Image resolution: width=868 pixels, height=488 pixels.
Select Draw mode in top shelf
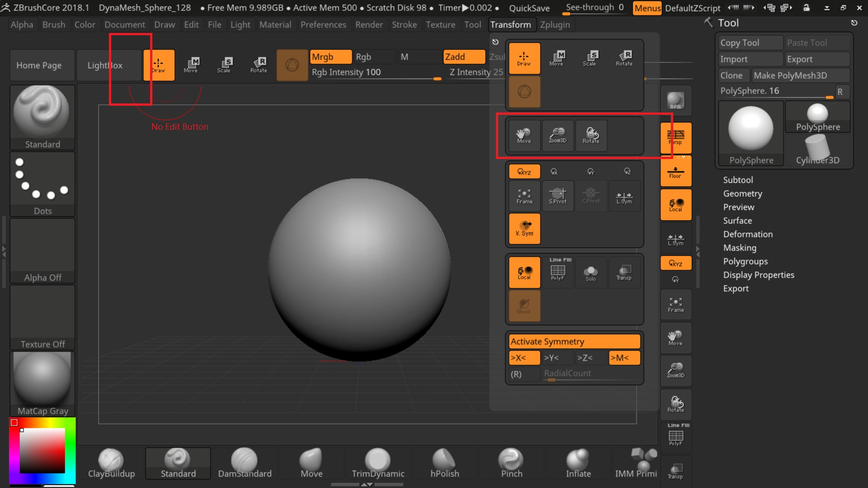(159, 65)
